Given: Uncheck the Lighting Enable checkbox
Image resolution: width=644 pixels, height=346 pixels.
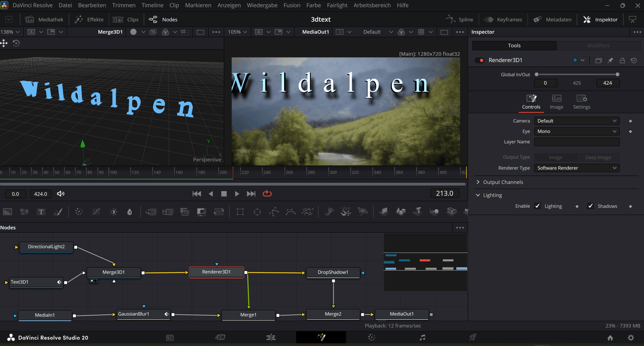Looking at the screenshot, I should pos(538,206).
